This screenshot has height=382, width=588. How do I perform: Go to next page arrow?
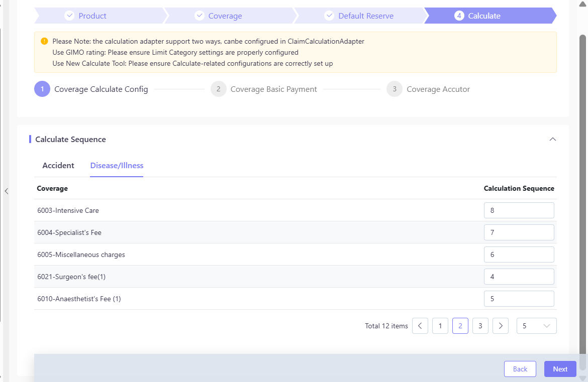point(500,326)
